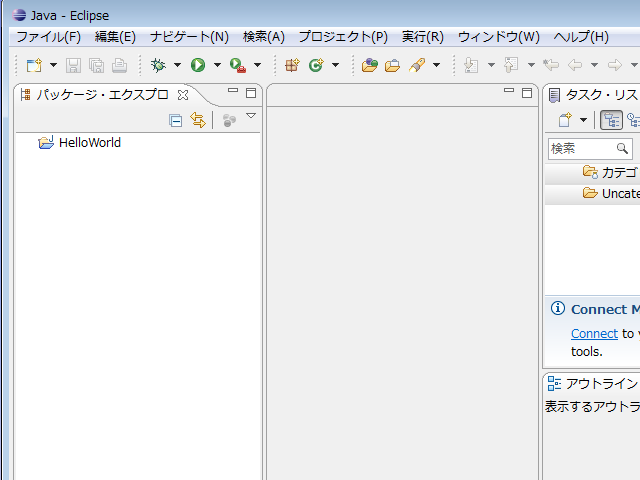Click the Save disk icon
The image size is (640, 480).
tap(73, 65)
